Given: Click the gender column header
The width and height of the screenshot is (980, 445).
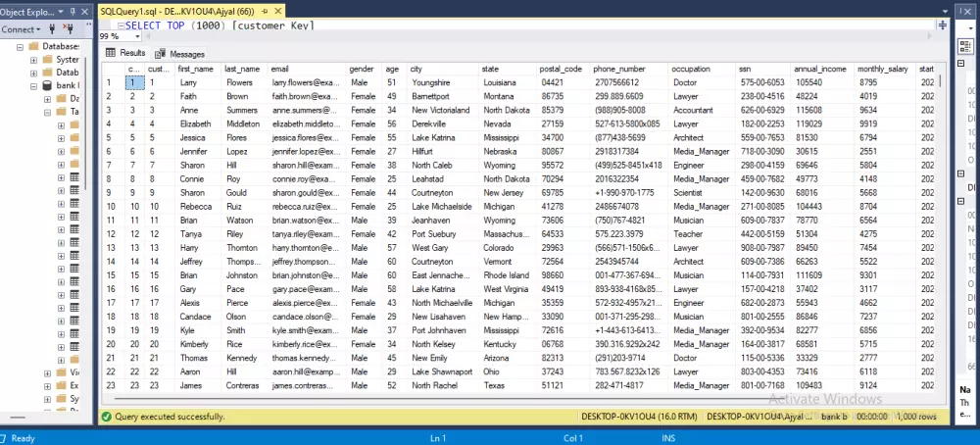Looking at the screenshot, I should [364, 69].
